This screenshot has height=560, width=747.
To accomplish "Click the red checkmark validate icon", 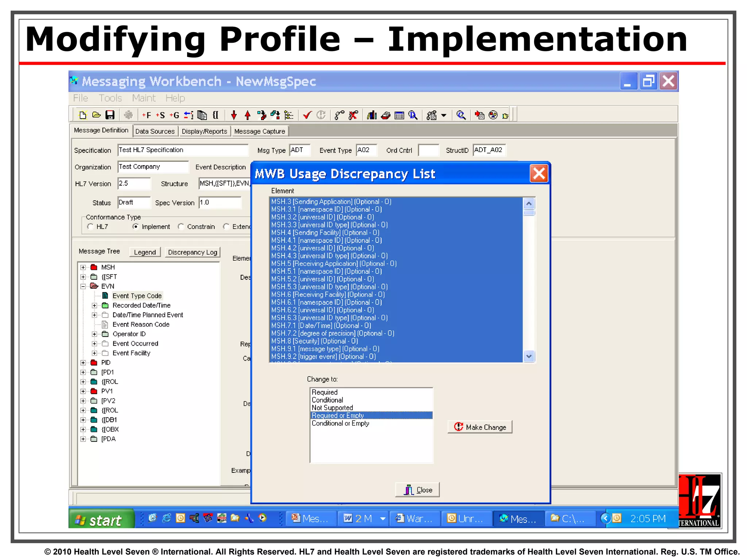I will [307, 115].
